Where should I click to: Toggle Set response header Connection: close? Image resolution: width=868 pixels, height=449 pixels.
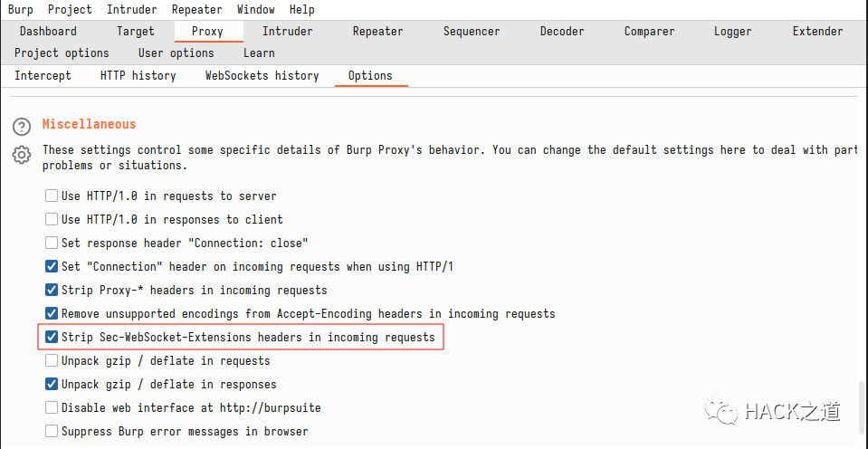click(52, 243)
